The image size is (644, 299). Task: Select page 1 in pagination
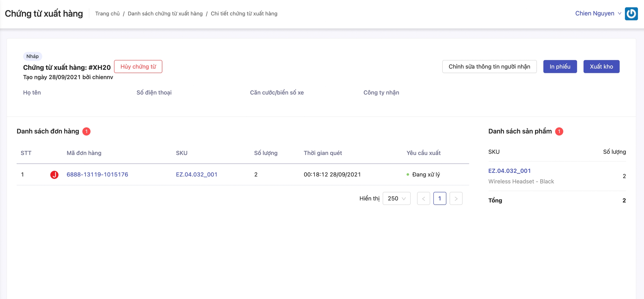(440, 199)
